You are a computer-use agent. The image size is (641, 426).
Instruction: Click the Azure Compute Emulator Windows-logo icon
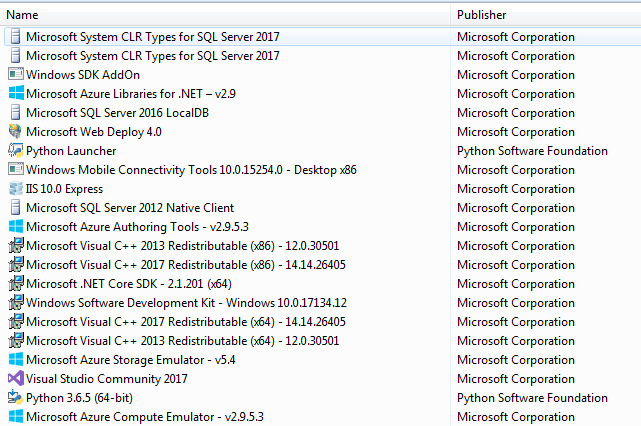(x=16, y=417)
